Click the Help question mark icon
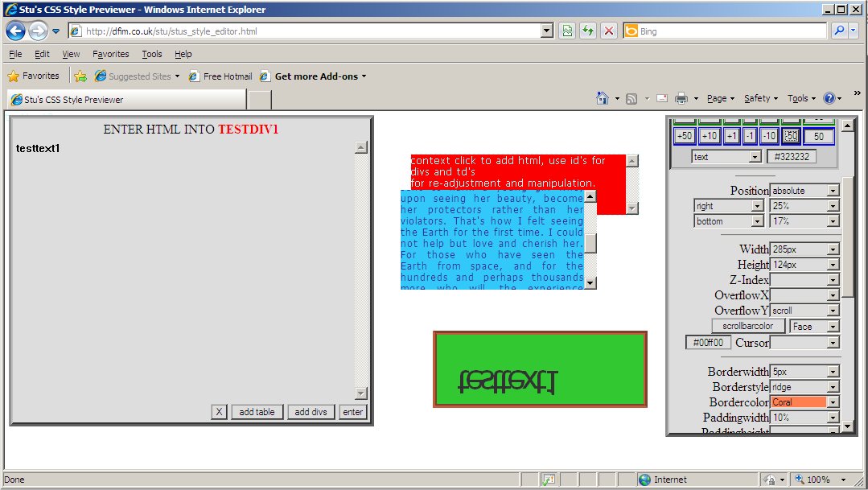Viewport: 868px width, 490px height. coord(829,99)
